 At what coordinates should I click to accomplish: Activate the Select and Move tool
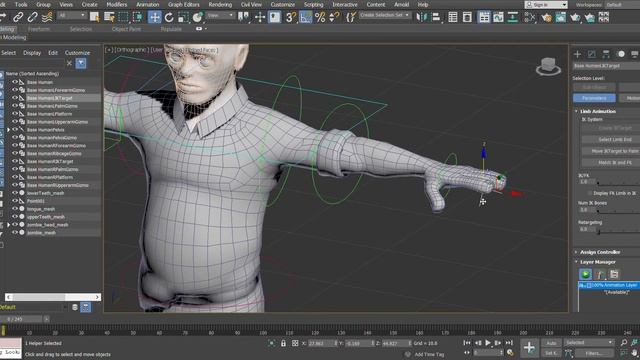coord(154,17)
